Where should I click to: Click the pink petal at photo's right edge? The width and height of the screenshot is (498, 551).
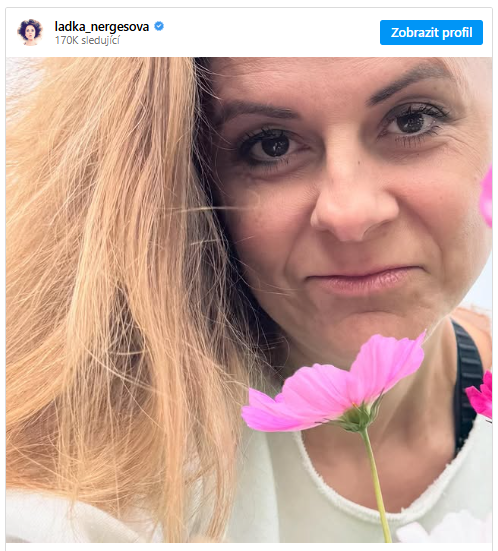(x=486, y=197)
